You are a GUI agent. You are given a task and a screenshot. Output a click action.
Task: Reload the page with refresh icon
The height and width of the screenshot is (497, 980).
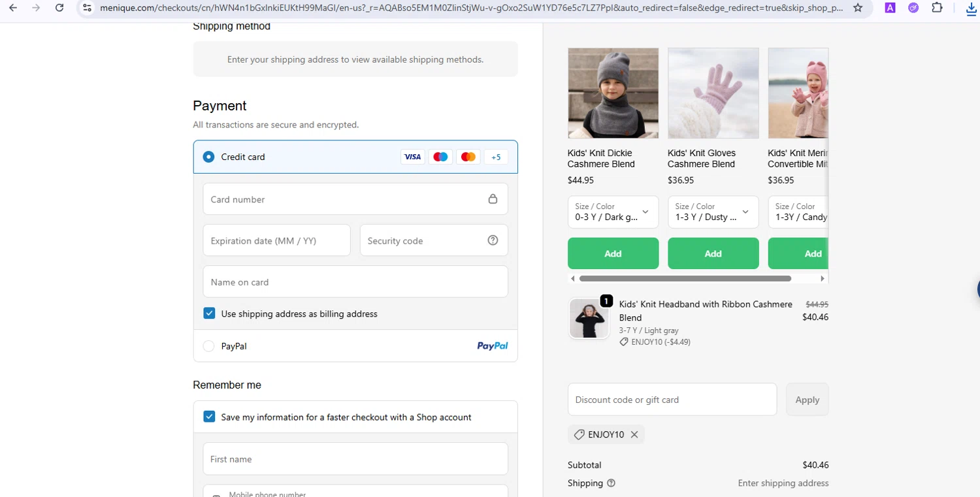(x=59, y=8)
